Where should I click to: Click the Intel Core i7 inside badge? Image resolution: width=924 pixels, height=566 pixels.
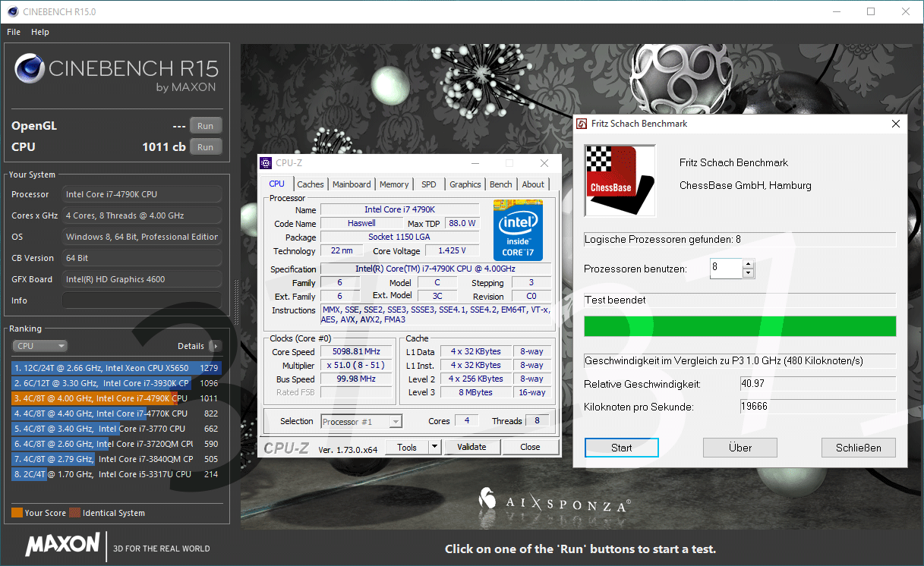(519, 231)
